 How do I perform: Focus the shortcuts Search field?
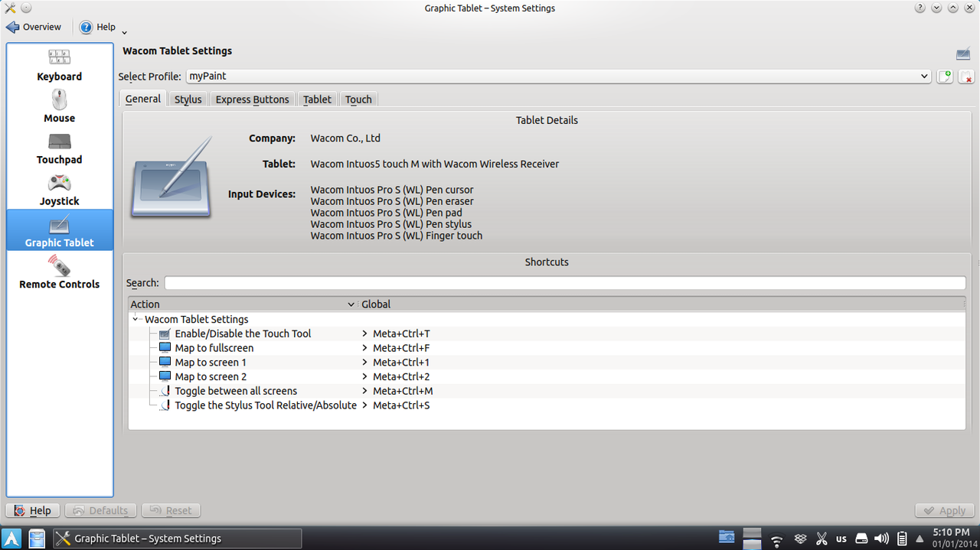click(x=565, y=283)
